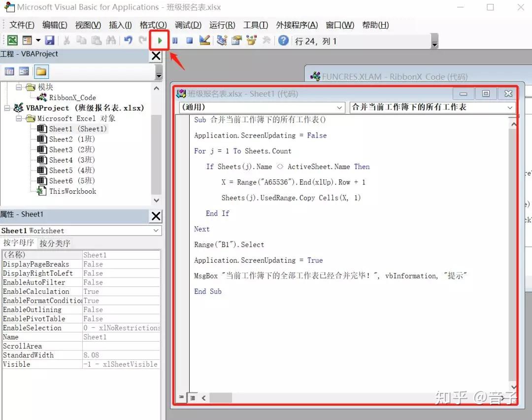Run the macro with the green play button

click(x=160, y=41)
